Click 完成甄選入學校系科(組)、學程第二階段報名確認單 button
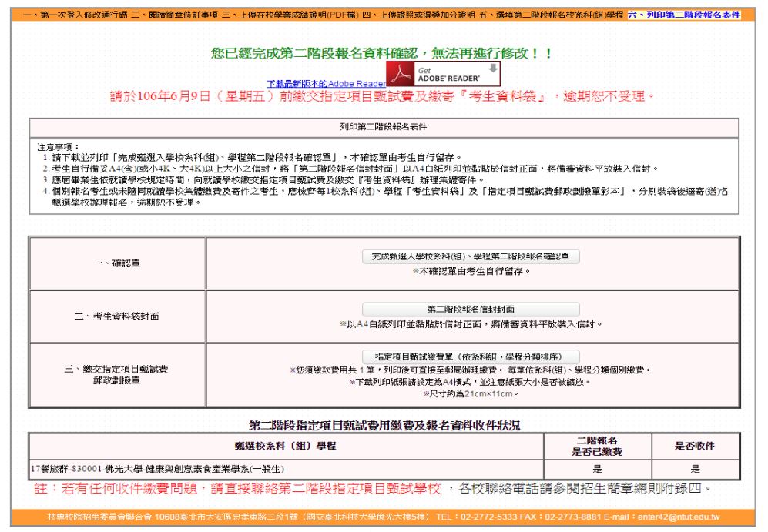 (471, 256)
